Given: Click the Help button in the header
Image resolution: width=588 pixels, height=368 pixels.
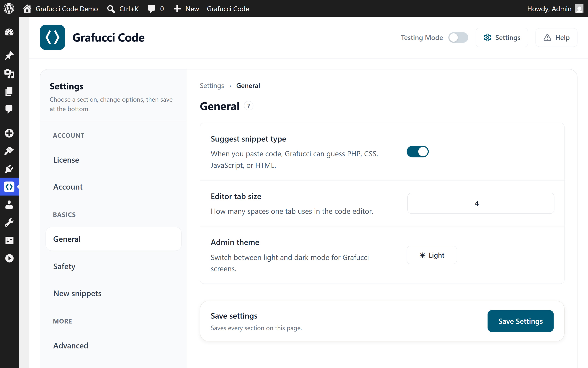Looking at the screenshot, I should tap(556, 37).
